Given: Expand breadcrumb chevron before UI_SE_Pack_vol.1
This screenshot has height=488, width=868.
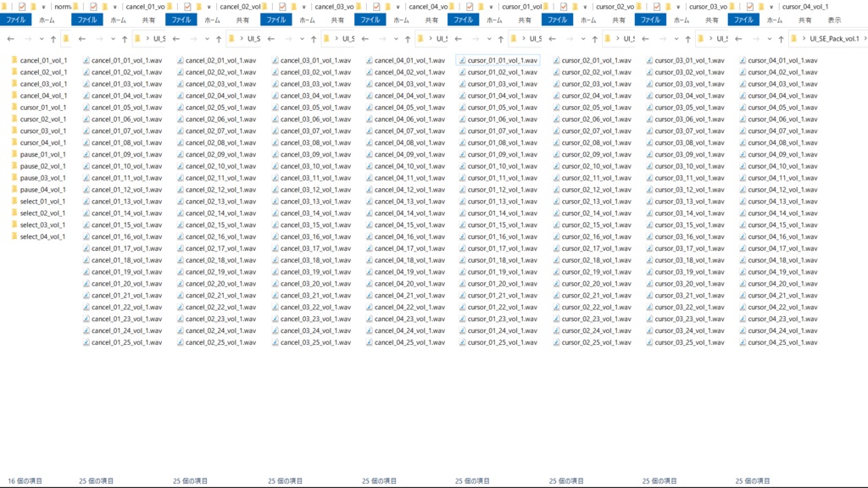Looking at the screenshot, I should tap(804, 39).
